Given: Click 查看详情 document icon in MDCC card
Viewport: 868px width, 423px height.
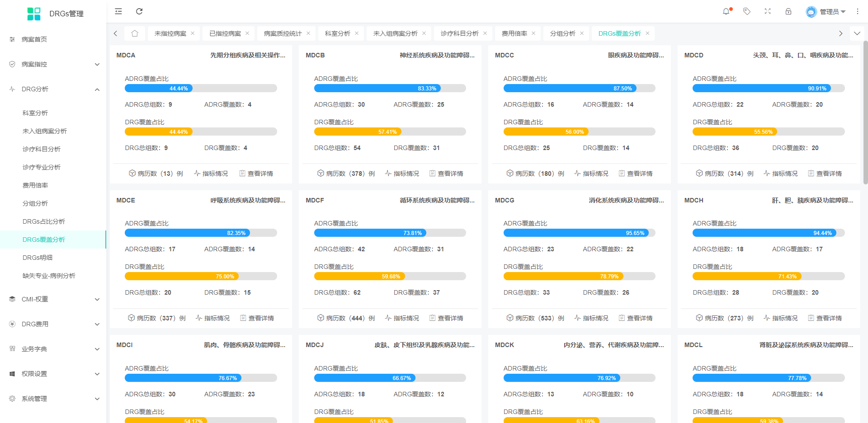Looking at the screenshot, I should (622, 173).
